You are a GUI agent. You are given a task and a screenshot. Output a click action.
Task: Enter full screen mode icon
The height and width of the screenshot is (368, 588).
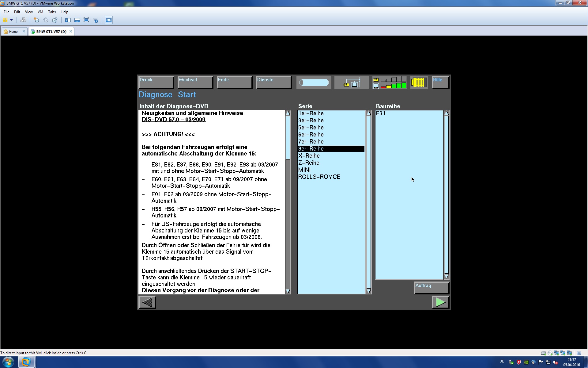[x=86, y=20]
